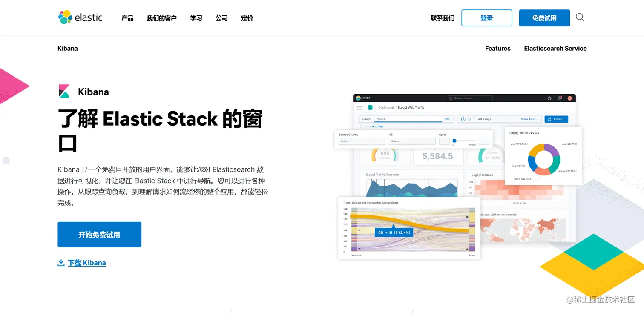
Task: Open the 我们的客户 menu
Action: pos(161,18)
